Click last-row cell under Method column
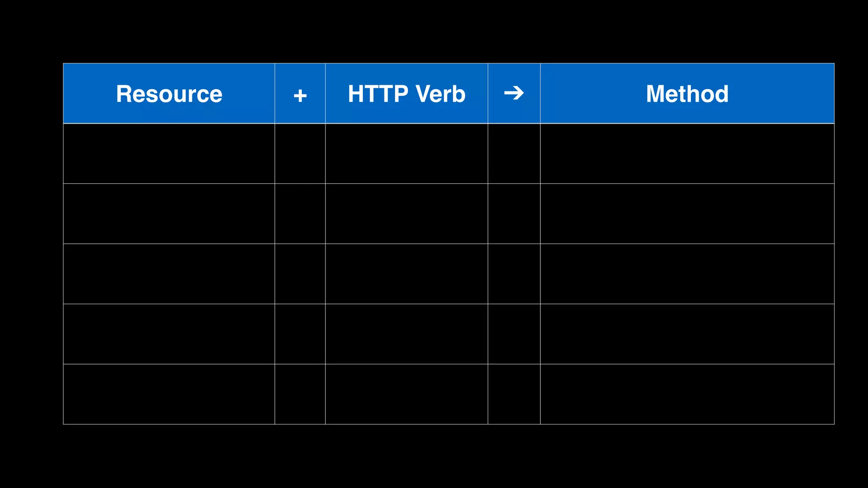Viewport: 868px width, 488px height. [687, 394]
